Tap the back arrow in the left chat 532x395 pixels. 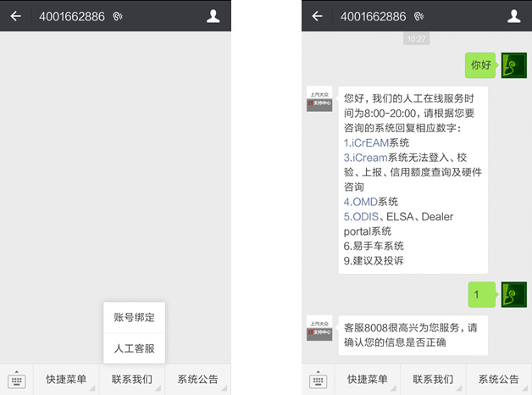click(x=15, y=16)
